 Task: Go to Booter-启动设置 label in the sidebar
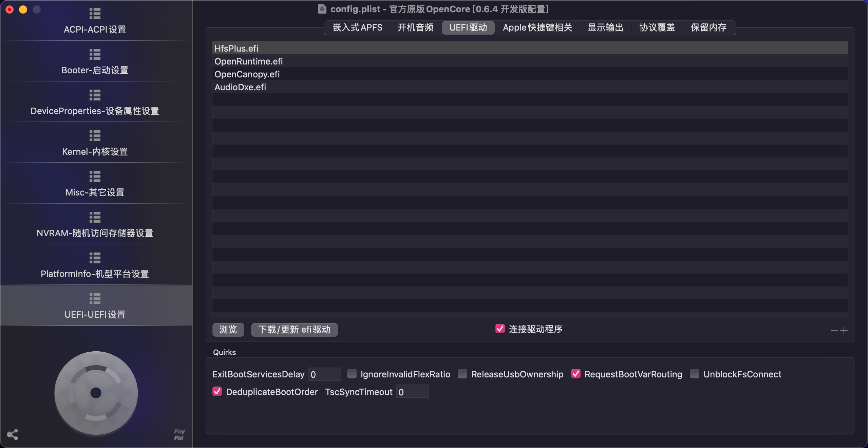coord(95,70)
